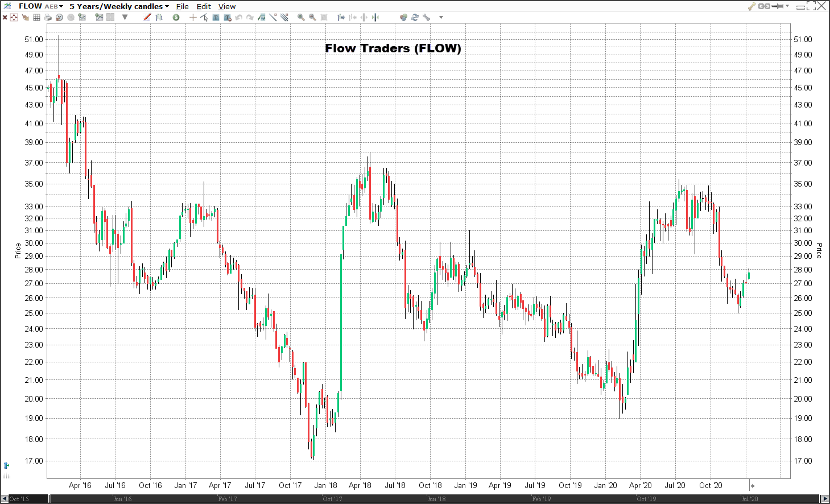Click the zoom out magnifier icon
The width and height of the screenshot is (830, 504).
[312, 17]
